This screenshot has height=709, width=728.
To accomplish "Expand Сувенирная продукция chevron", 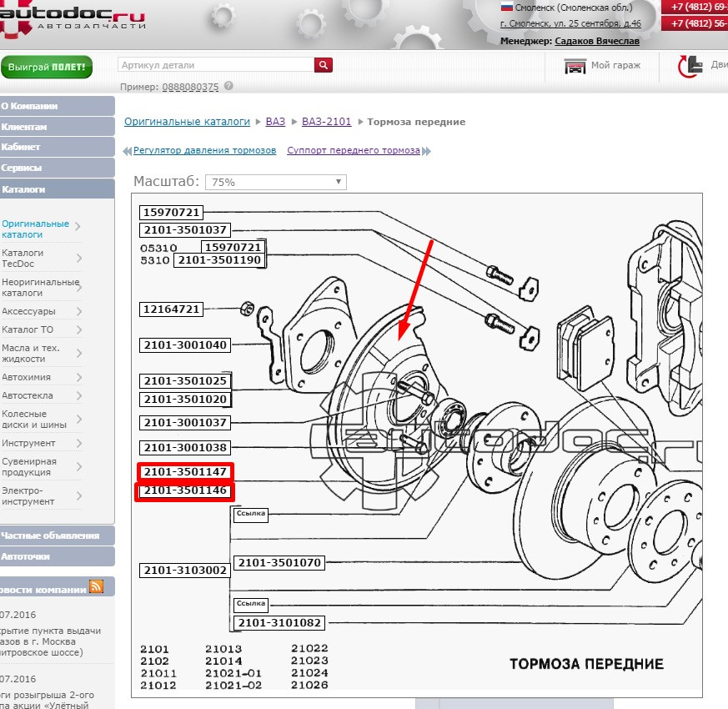I will click(x=79, y=466).
